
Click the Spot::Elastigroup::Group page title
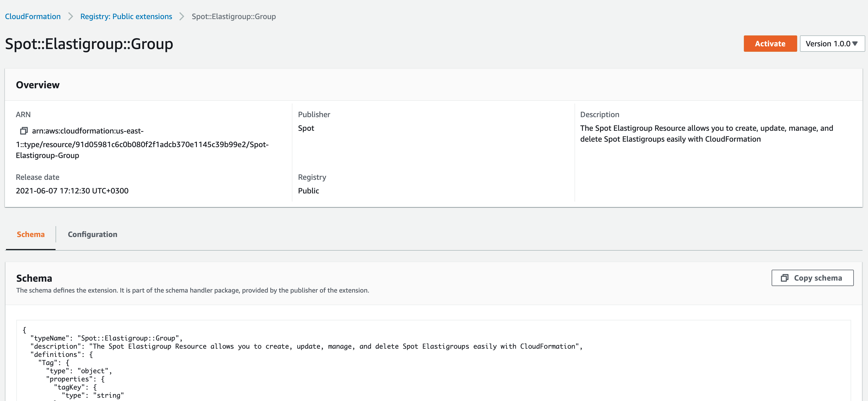pyautogui.click(x=89, y=44)
